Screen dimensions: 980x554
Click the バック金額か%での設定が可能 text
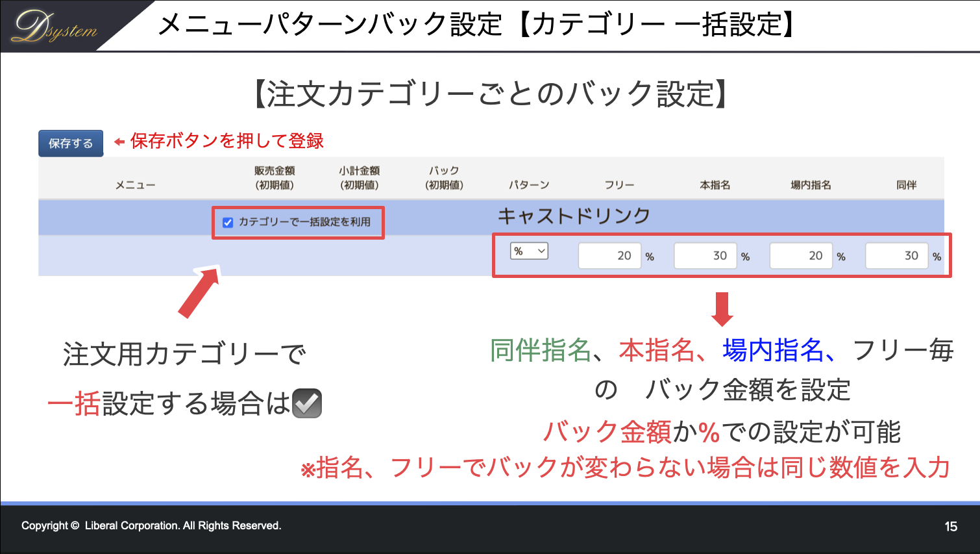pyautogui.click(x=722, y=432)
